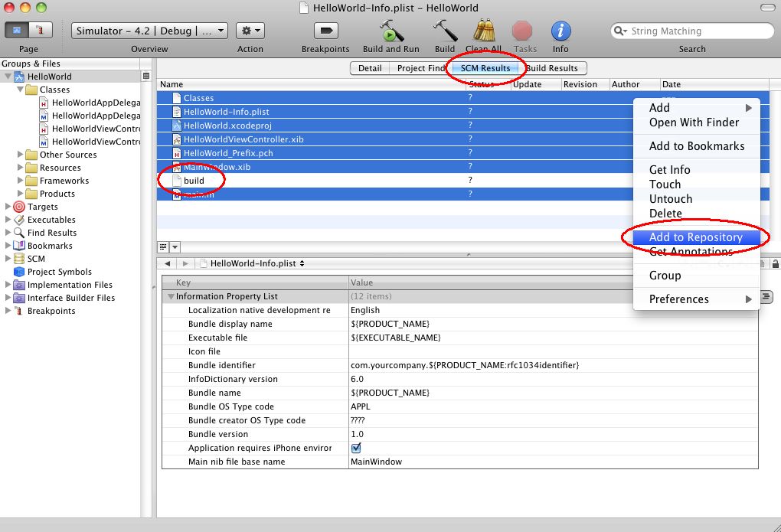The width and height of the screenshot is (781, 532).
Task: Click the editor go forward arrow
Action: (185, 263)
